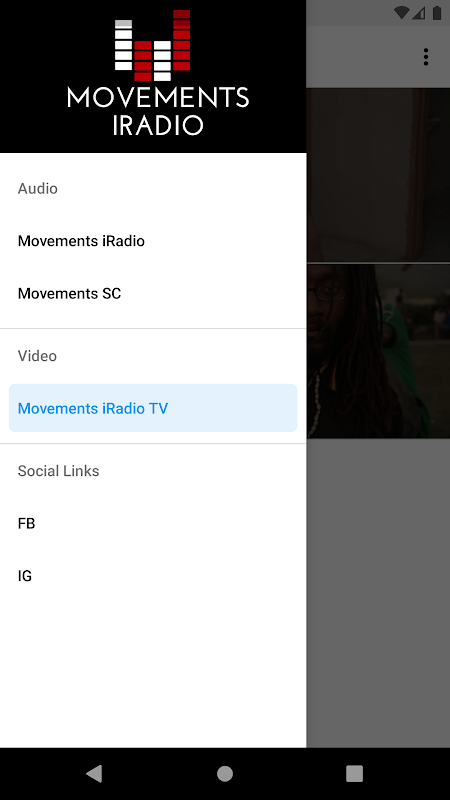Tap the square recent apps button
Screen dimensions: 450x800
[355, 773]
